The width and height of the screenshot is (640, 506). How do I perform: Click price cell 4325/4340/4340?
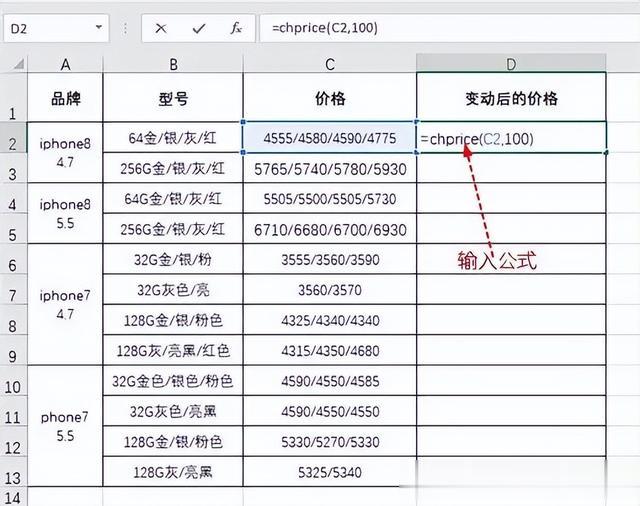[330, 320]
